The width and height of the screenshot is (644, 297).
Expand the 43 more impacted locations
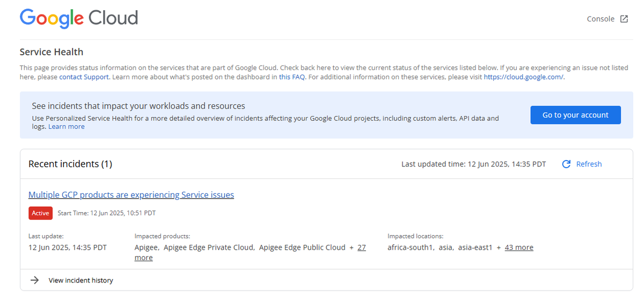coord(519,248)
